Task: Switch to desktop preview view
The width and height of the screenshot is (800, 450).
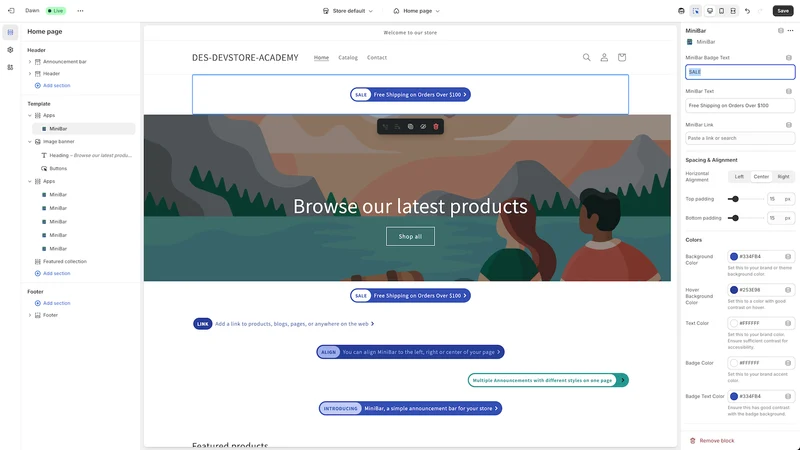Action: (709, 11)
